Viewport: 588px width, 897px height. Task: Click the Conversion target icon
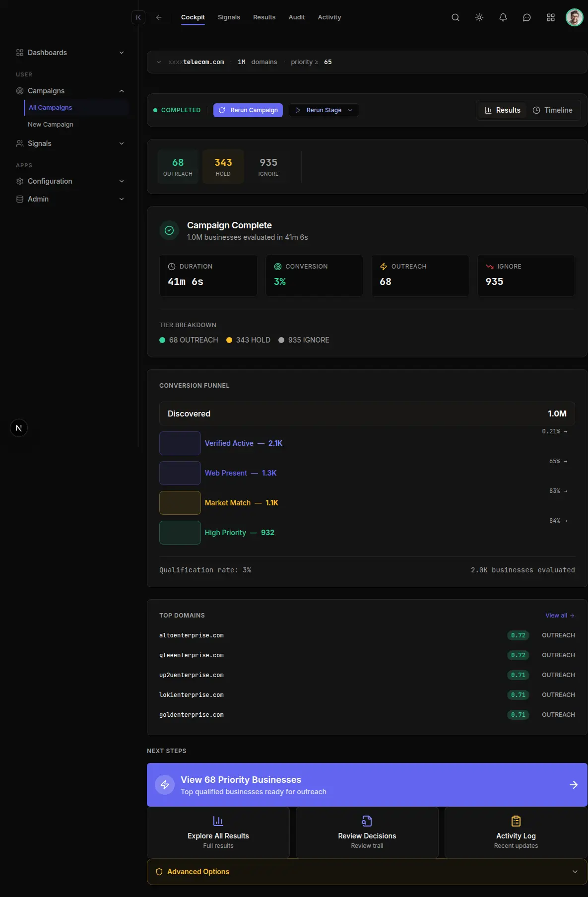click(x=278, y=267)
